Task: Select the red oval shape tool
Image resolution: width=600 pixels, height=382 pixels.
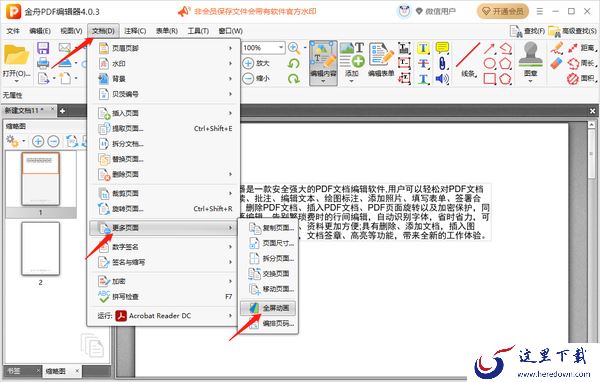Action: tap(490, 64)
